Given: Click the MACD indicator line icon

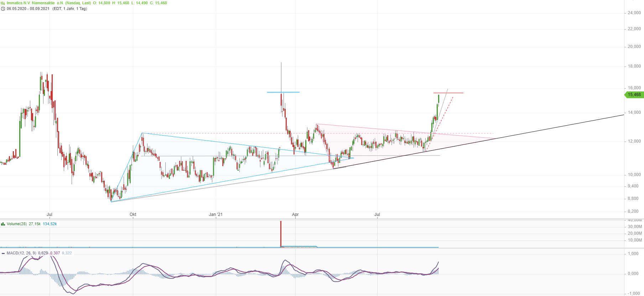Looking at the screenshot, I should 3,253.
